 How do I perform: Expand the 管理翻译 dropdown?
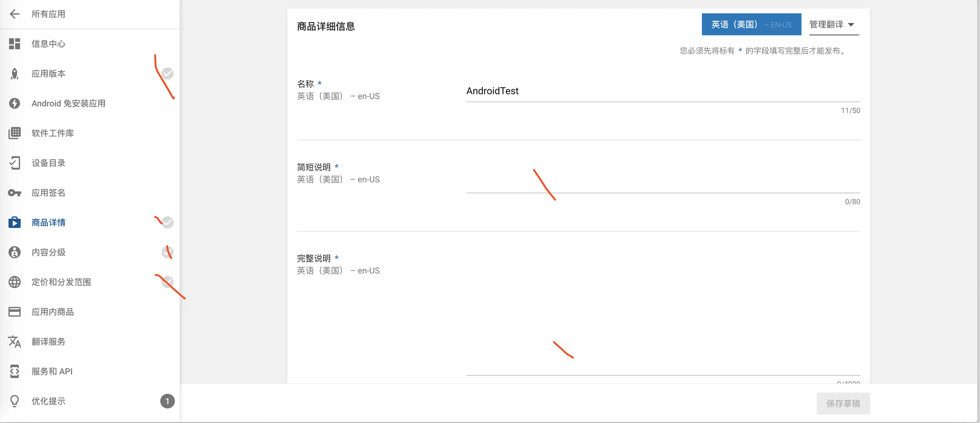(834, 25)
